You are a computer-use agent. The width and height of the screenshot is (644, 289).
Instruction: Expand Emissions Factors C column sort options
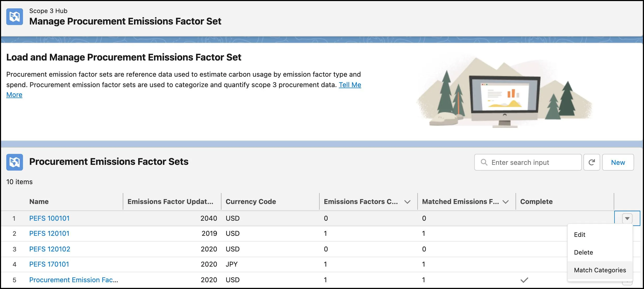407,201
